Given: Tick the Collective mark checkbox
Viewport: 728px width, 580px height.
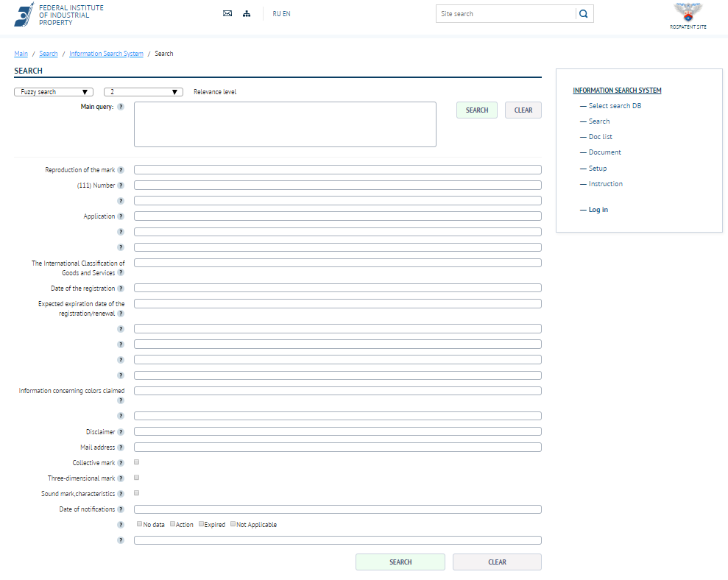Looking at the screenshot, I should pos(136,462).
